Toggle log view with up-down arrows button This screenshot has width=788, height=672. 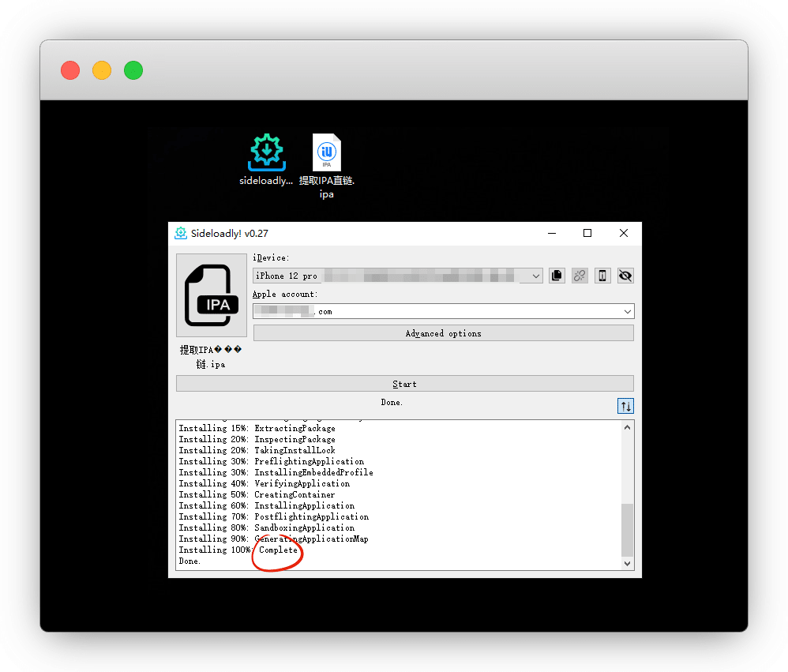click(625, 406)
